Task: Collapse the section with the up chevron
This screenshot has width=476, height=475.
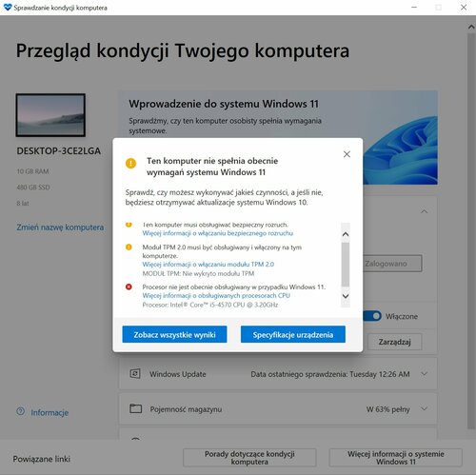Action: pyautogui.click(x=424, y=211)
